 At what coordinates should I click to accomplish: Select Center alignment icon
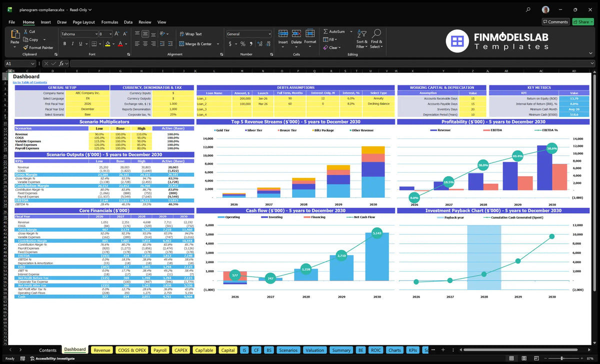point(145,44)
